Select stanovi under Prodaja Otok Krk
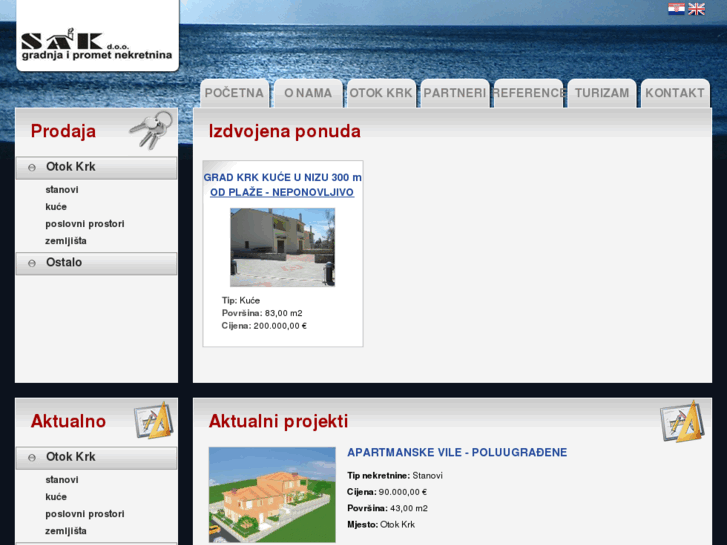Viewport: 727px width, 545px height. tap(62, 190)
